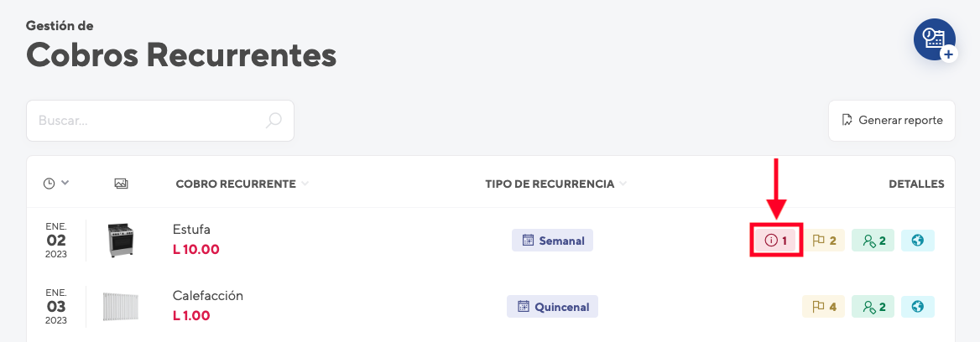Click the Semanal recurrence tag
Viewport: 980px width, 342px height.
(552, 241)
